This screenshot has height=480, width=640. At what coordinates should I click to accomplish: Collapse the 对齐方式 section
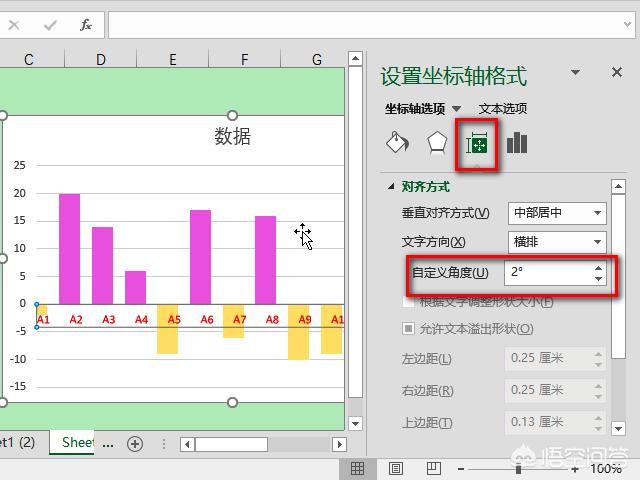[391, 187]
